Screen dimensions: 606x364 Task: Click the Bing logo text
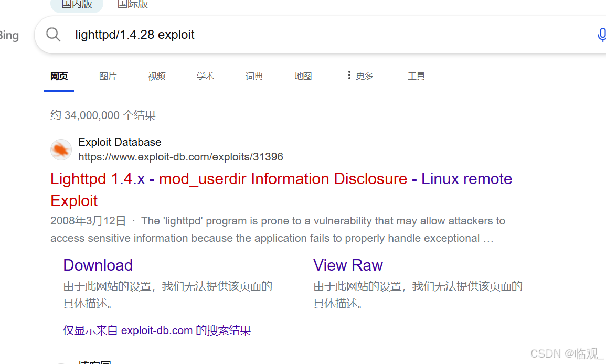point(8,36)
